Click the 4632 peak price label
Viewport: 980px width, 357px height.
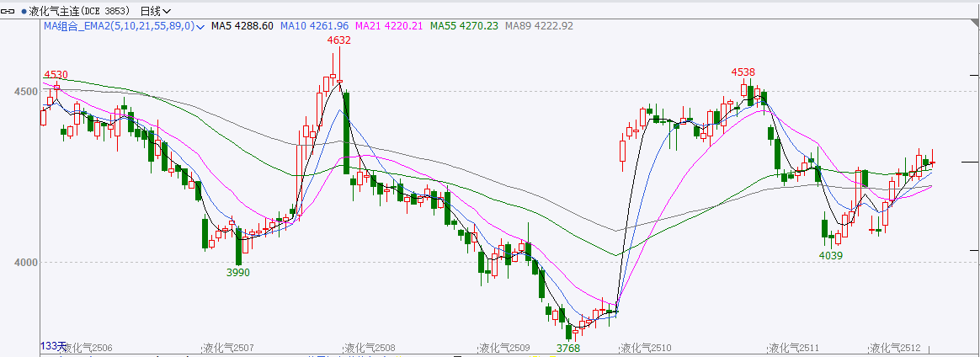pos(338,40)
